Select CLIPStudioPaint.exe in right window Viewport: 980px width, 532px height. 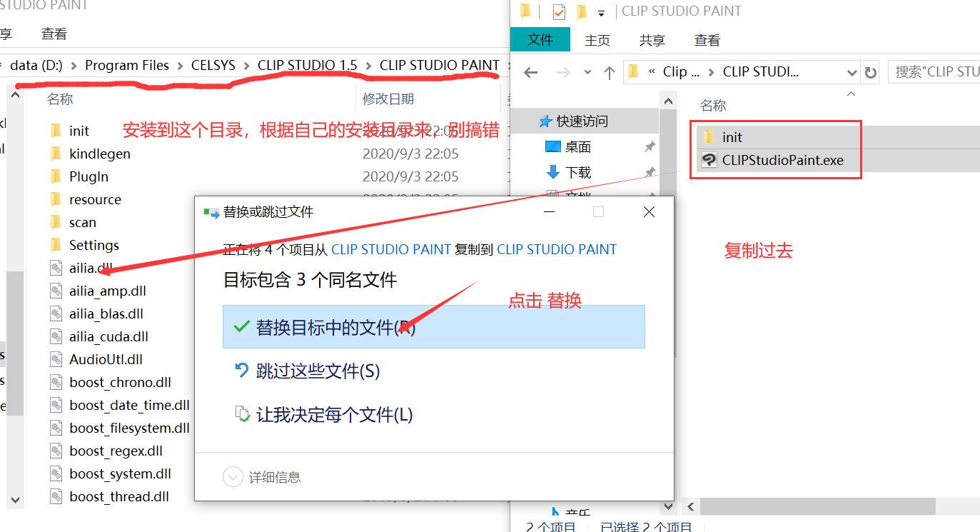coord(783,160)
